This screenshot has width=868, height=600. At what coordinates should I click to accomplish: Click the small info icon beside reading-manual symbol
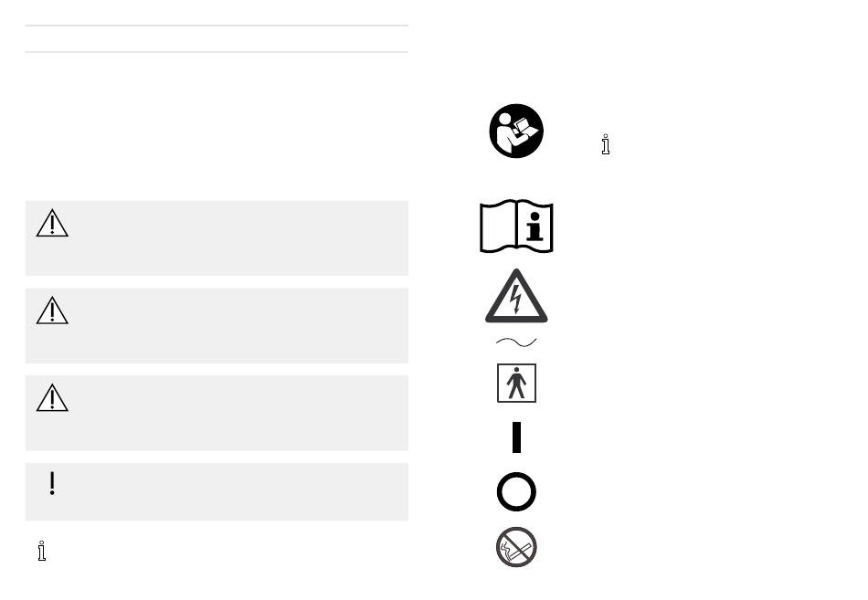[x=606, y=144]
